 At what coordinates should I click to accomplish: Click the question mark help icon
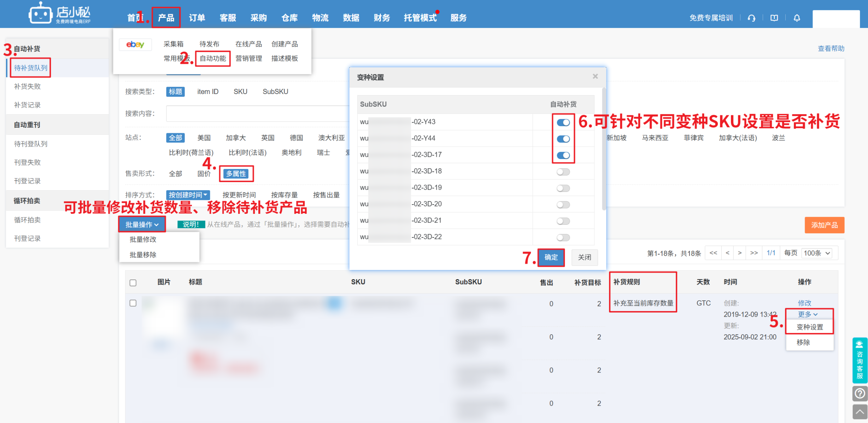(860, 393)
